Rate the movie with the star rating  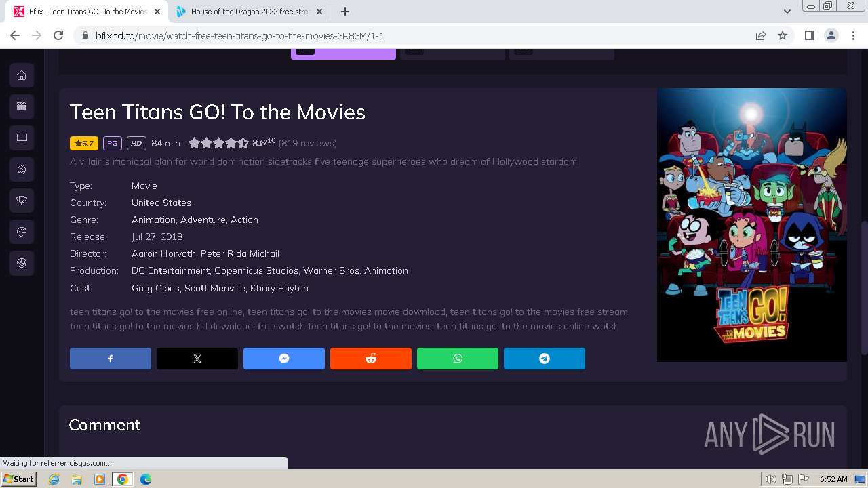coord(218,143)
